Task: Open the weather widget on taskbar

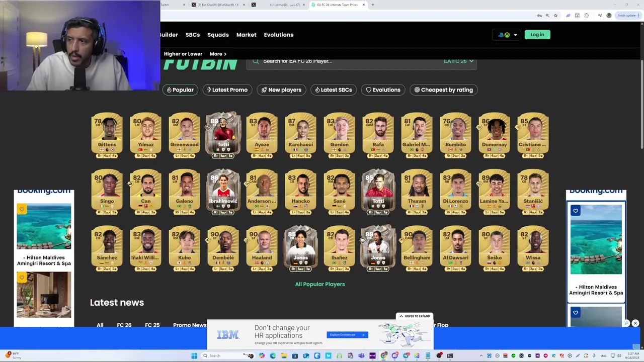Action: pos(14,355)
